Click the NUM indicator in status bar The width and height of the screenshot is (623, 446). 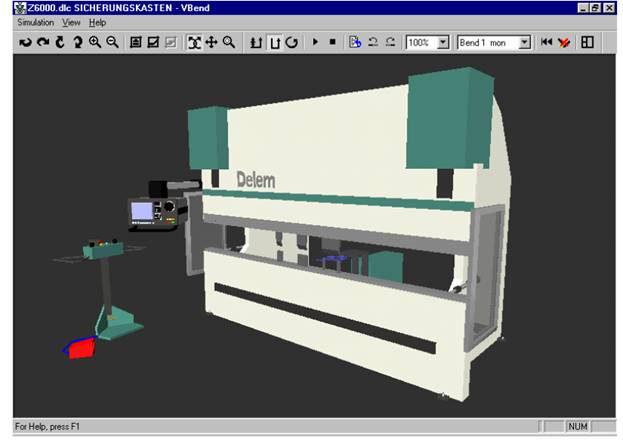click(x=578, y=427)
